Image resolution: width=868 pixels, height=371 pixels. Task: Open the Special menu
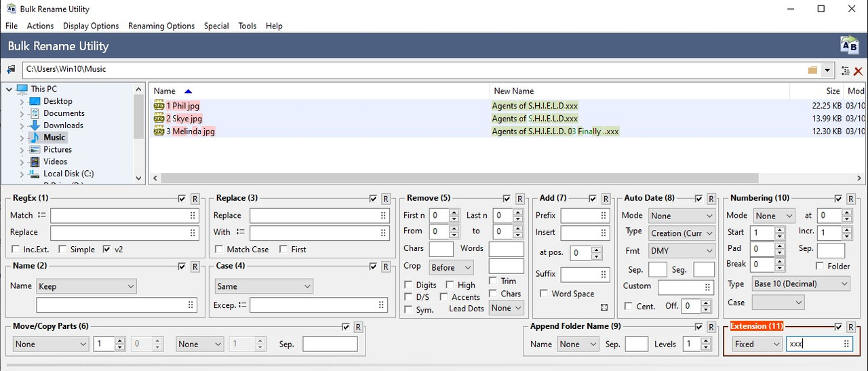point(216,26)
